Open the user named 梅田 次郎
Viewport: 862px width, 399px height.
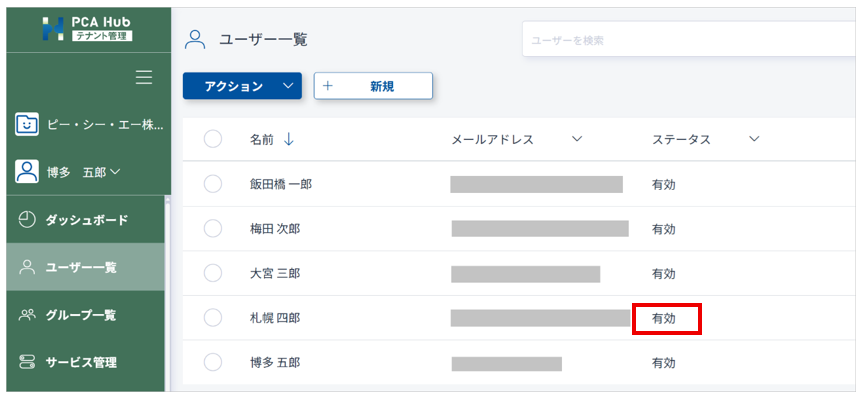pos(275,229)
